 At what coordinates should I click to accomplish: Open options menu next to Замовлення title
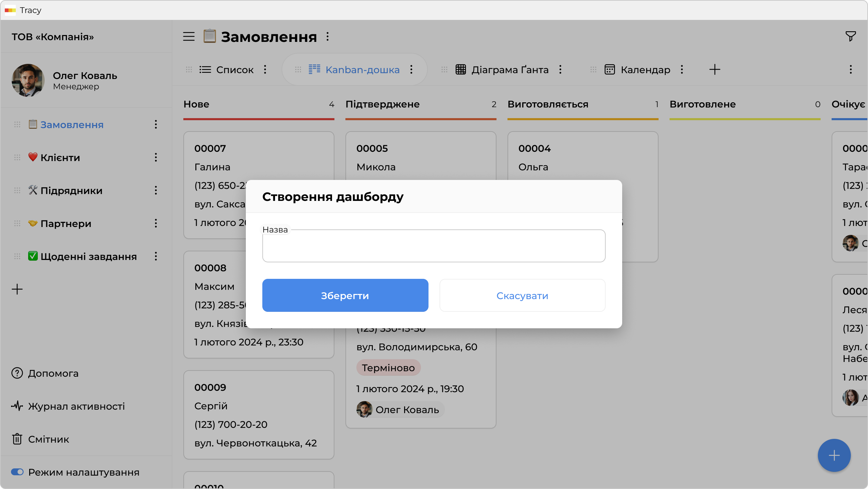click(x=328, y=36)
